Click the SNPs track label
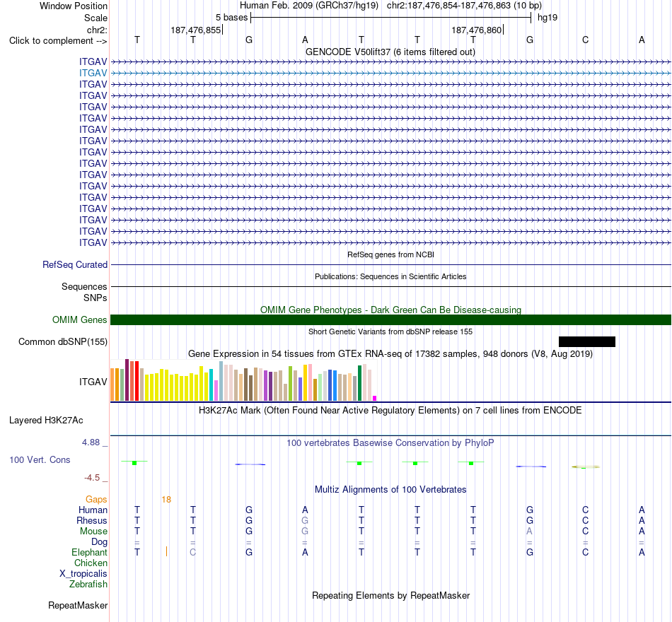Image resolution: width=672 pixels, height=622 pixels. tap(95, 298)
